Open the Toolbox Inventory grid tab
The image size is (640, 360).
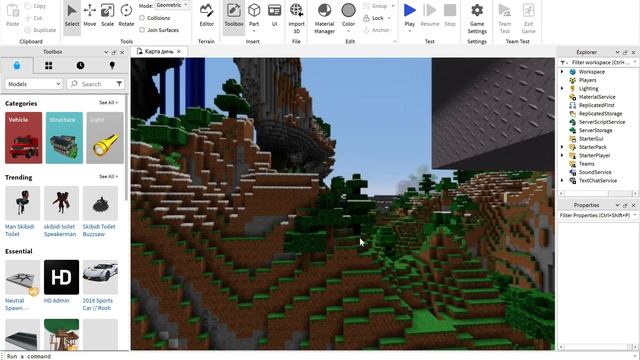tap(49, 65)
